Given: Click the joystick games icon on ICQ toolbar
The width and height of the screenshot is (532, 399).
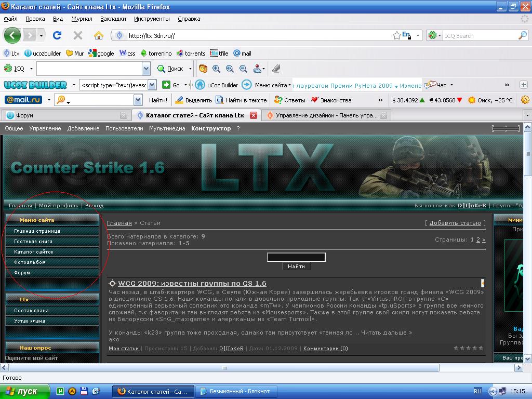Looking at the screenshot, I should point(258,69).
